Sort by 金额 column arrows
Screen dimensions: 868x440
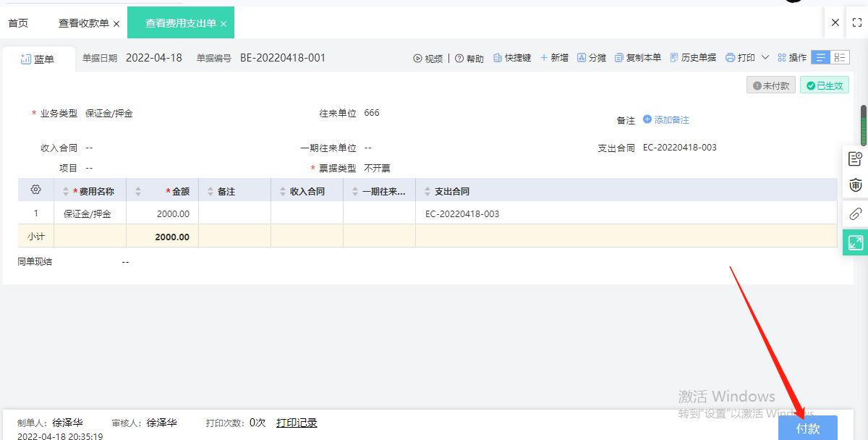(x=138, y=192)
